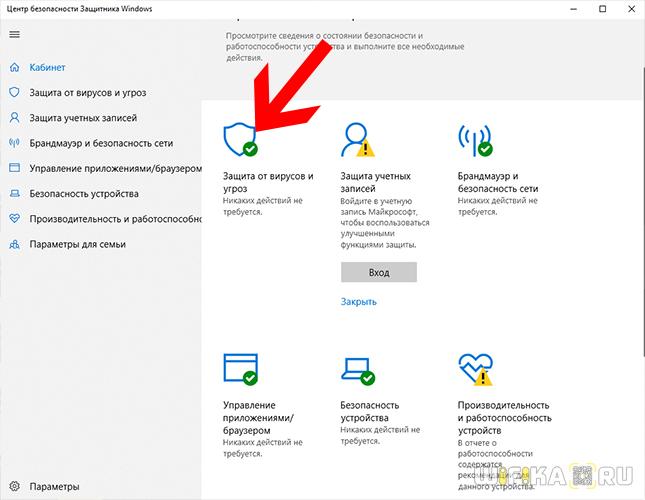
Task: Click the gear icon beside Параметры
Action: tap(14, 486)
